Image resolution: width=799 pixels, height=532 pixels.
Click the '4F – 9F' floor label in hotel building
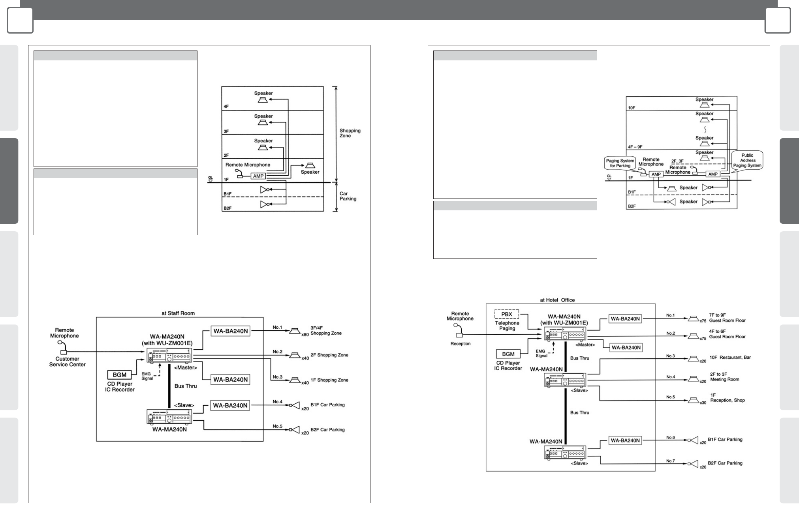pos(635,147)
